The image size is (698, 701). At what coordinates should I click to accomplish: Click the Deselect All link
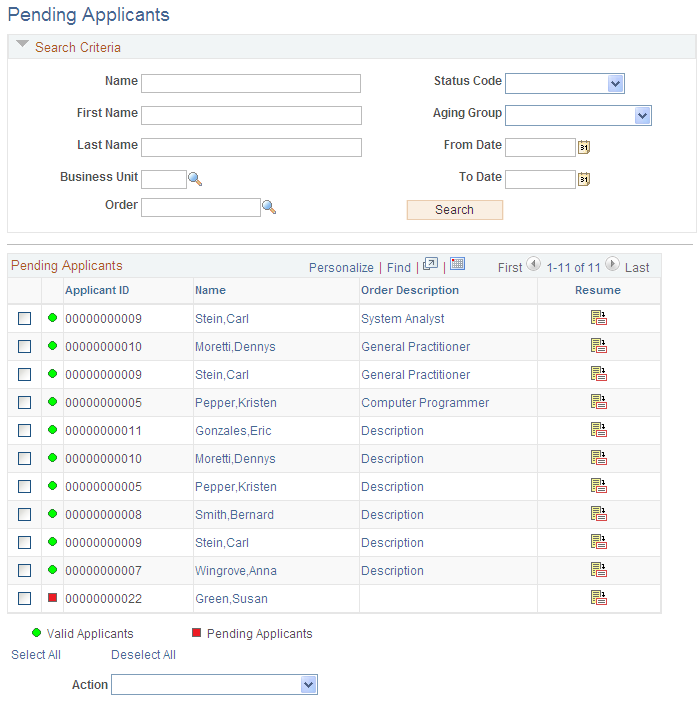pos(143,655)
